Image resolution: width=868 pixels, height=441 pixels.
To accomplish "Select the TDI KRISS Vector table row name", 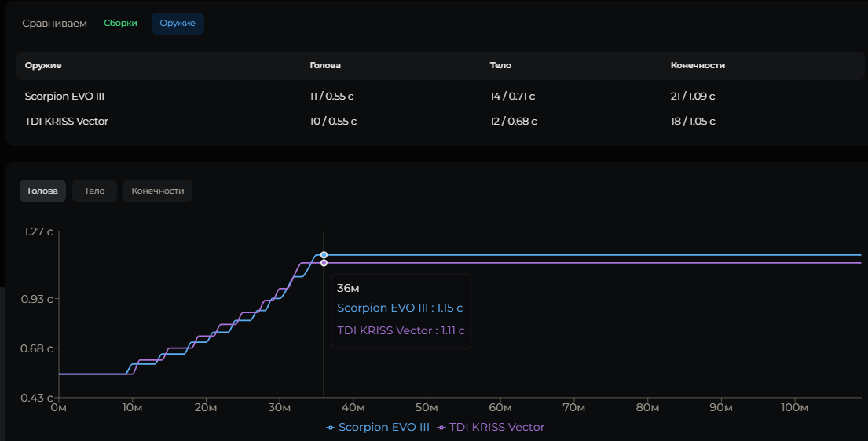I will tap(67, 121).
